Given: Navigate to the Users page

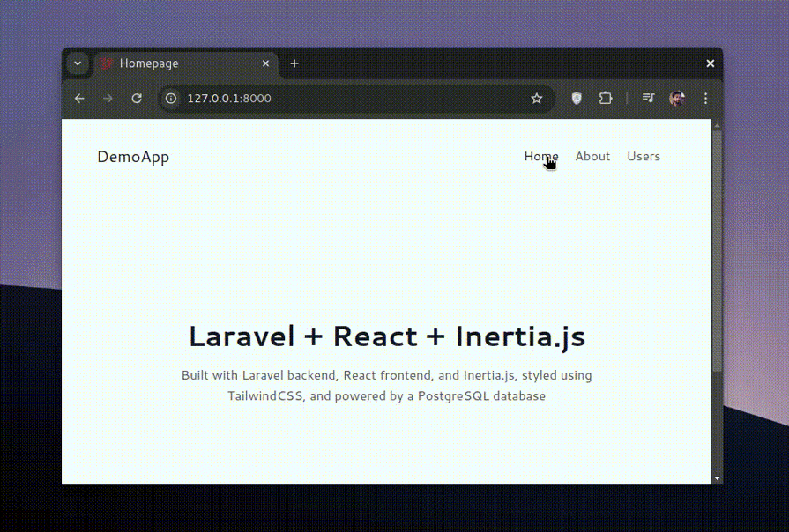Looking at the screenshot, I should click(x=643, y=156).
